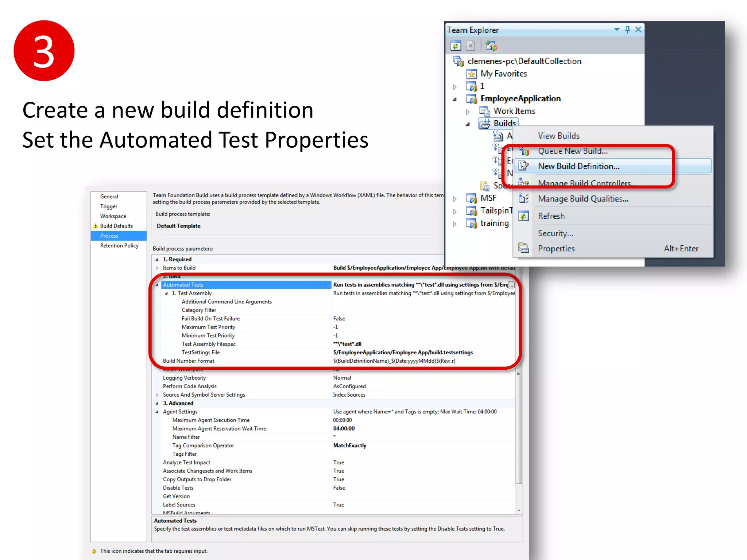Click the Add Existing Team Project toolbar icon
This screenshot has width=747, height=560.
[491, 46]
